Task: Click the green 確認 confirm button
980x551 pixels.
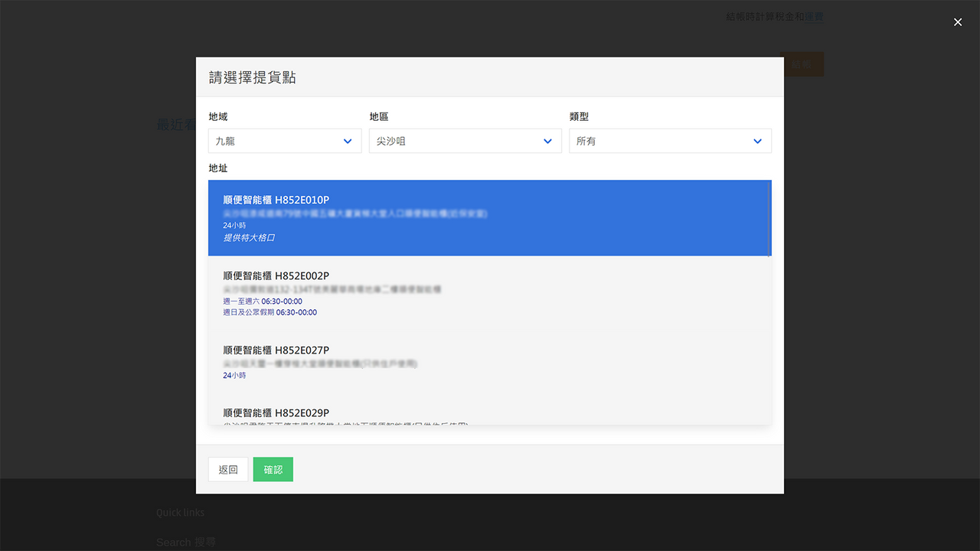Action: tap(273, 470)
